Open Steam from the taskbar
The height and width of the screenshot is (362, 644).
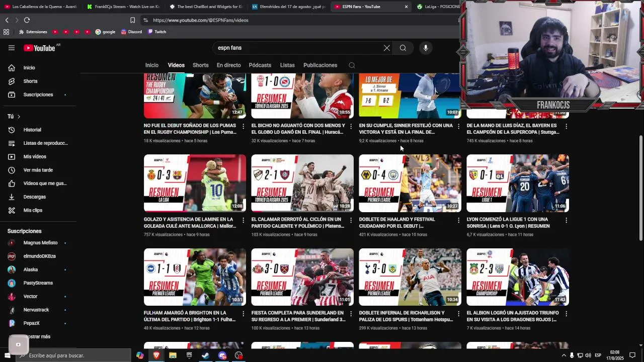click(x=206, y=355)
